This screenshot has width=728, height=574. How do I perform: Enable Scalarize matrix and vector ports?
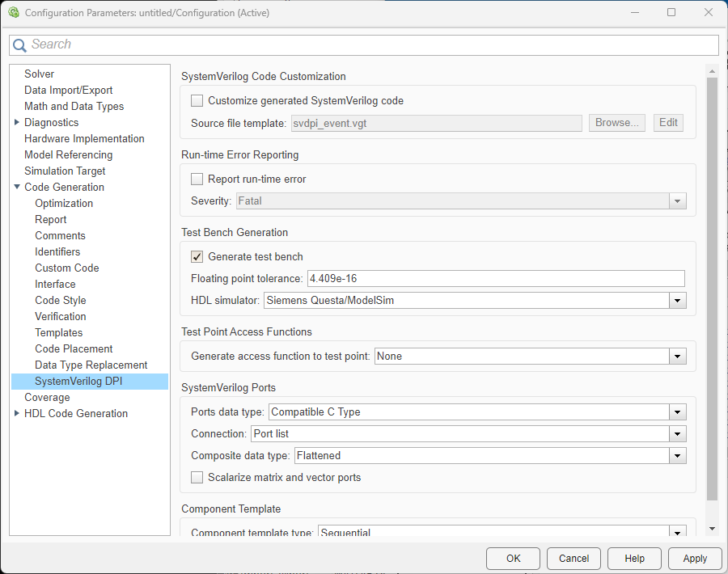click(197, 477)
